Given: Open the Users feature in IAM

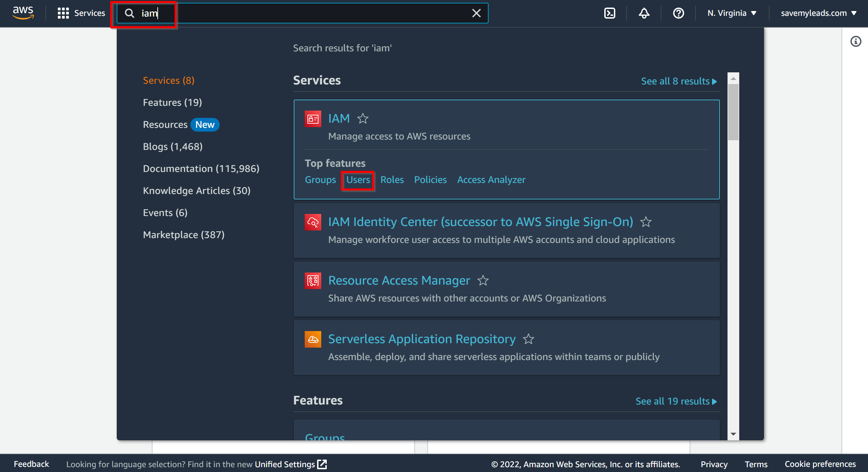Looking at the screenshot, I should point(358,179).
